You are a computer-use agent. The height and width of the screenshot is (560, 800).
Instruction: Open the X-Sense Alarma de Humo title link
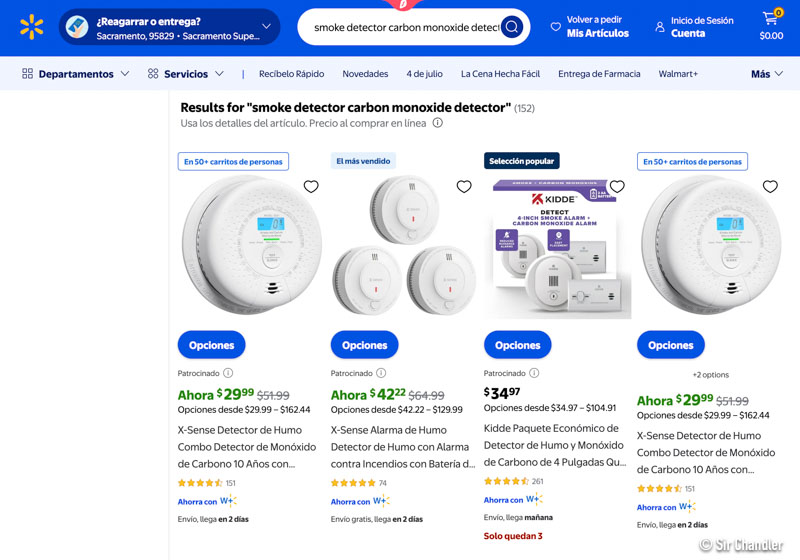point(402,446)
